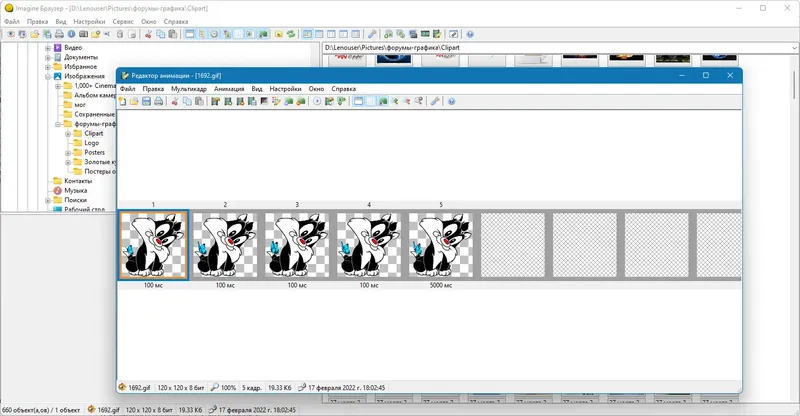
Task: Click the wrench settings icon in Imagine Browser toolbar
Action: (372, 34)
